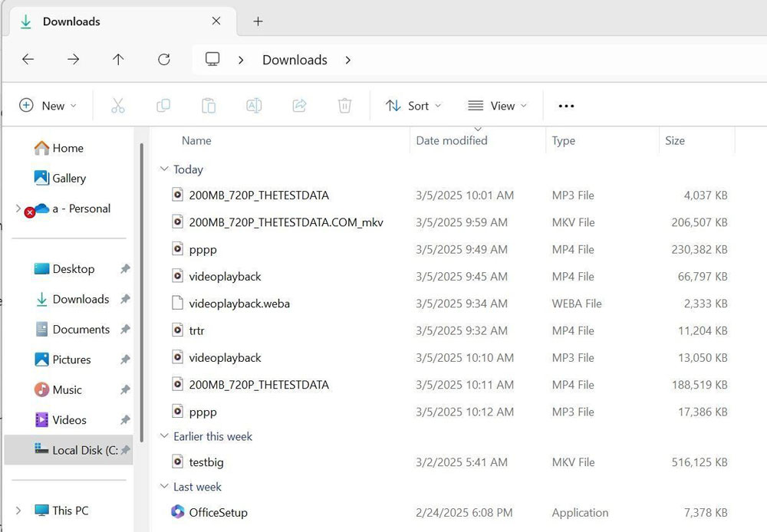
Task: Select the OfficeSetup application
Action: pyautogui.click(x=449, y=512)
